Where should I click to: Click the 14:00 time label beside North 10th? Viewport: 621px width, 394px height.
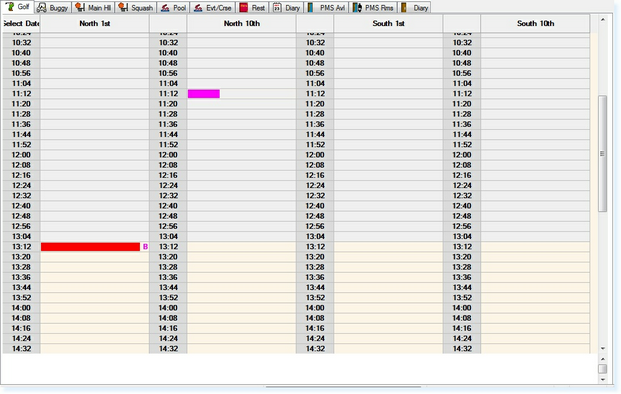(168, 308)
